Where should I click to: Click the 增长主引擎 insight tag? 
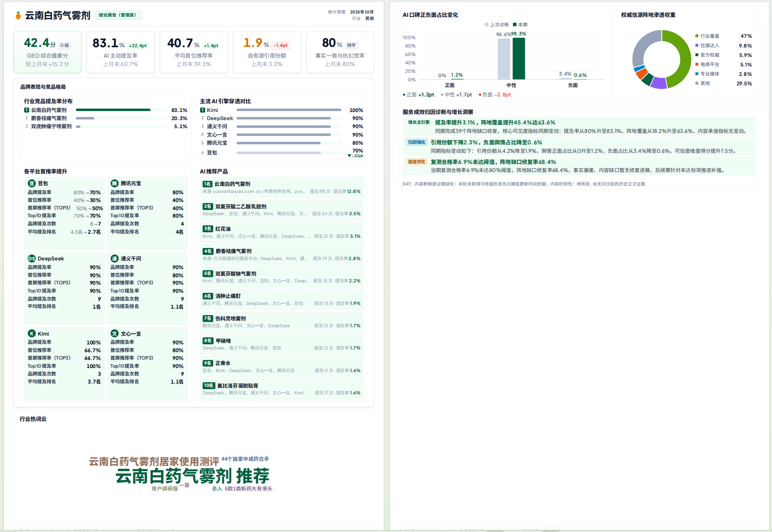coord(419,122)
